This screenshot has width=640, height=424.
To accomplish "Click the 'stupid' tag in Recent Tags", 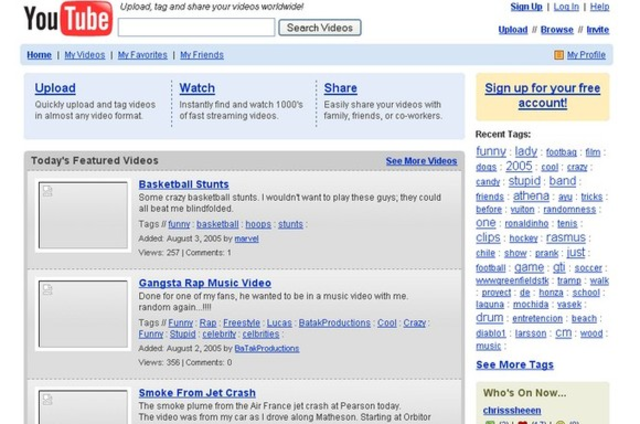I will pyautogui.click(x=524, y=181).
